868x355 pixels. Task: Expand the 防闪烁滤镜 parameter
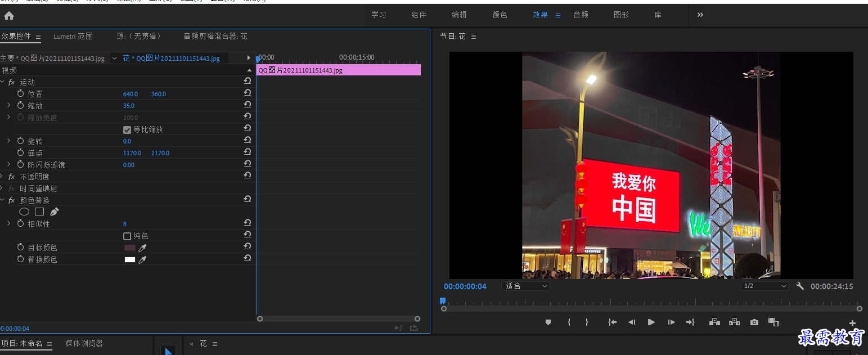(x=8, y=164)
